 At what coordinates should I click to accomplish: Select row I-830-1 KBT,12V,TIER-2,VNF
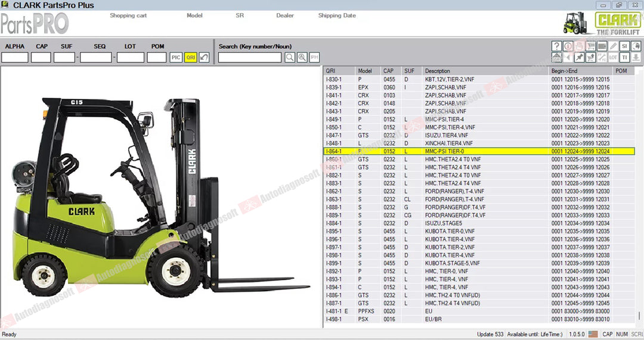[x=479, y=79]
